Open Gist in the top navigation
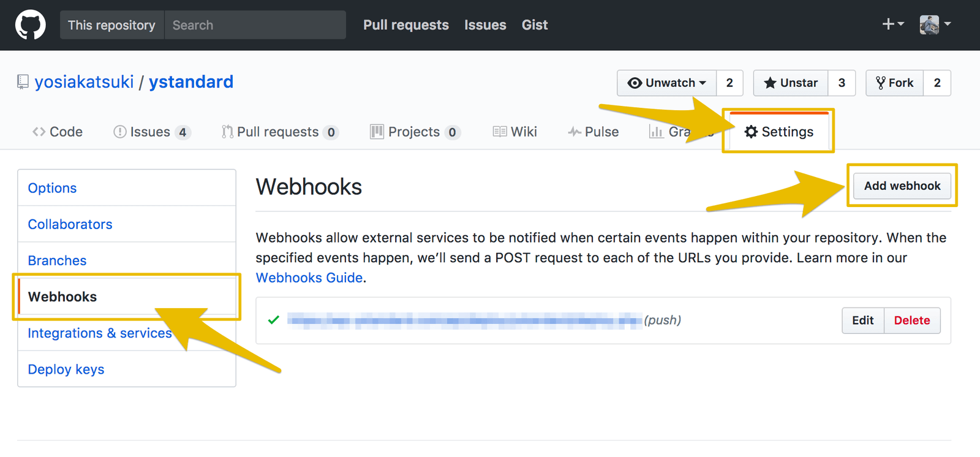Viewport: 980px width, 457px height. (535, 25)
